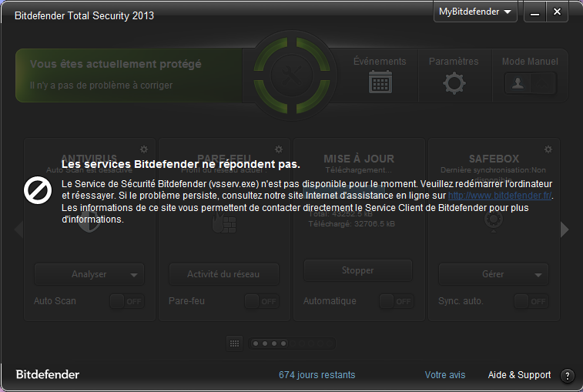Viewport: 583px width, 392px height.
Task: Expand the Gérer dropdown arrow
Action: coord(538,275)
